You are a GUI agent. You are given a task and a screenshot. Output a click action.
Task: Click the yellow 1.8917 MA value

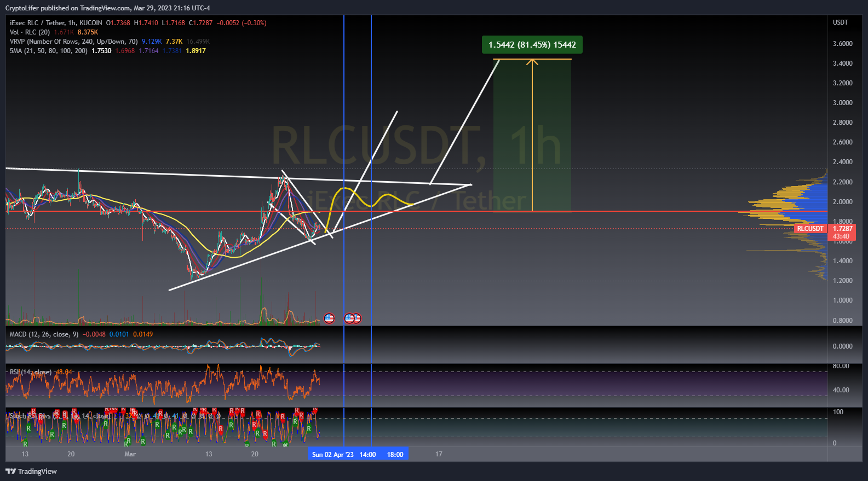pyautogui.click(x=196, y=51)
